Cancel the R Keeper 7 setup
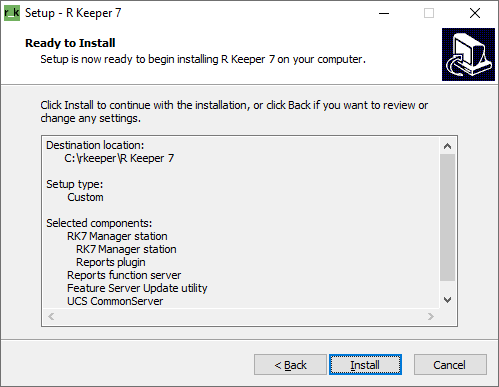This screenshot has width=499, height=387. 450,365
